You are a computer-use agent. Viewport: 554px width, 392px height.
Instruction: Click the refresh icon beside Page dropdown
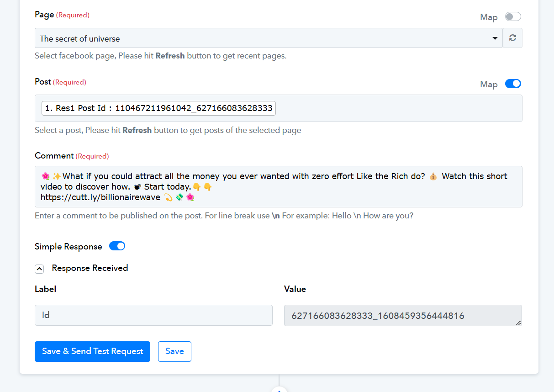[x=512, y=38]
